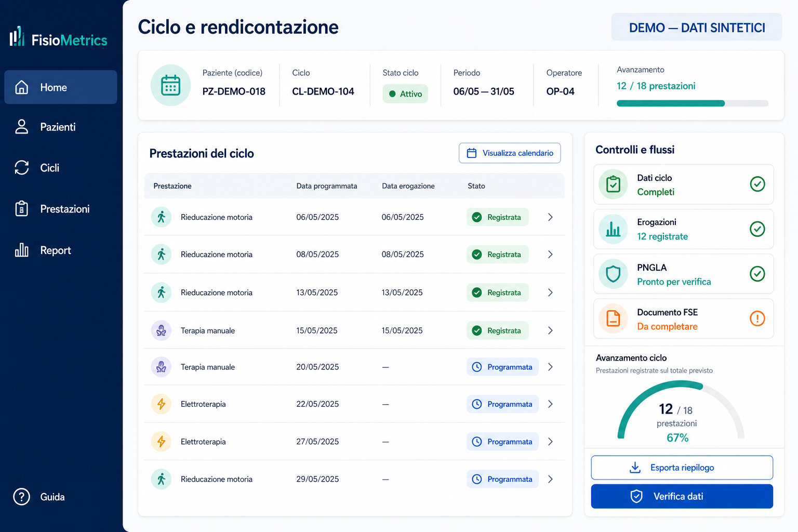Click the Avanzamento ciclo semicircular gauge

[681, 410]
